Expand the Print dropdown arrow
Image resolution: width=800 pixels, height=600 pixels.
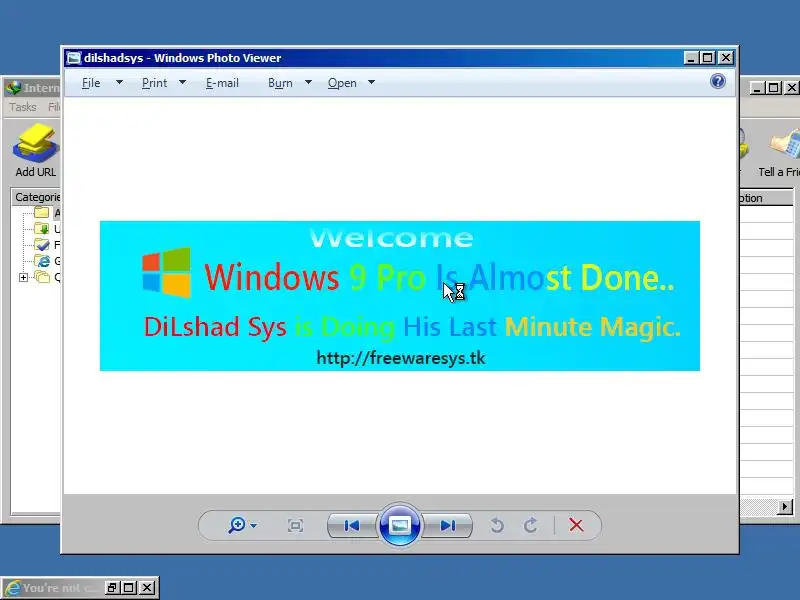[x=182, y=82]
